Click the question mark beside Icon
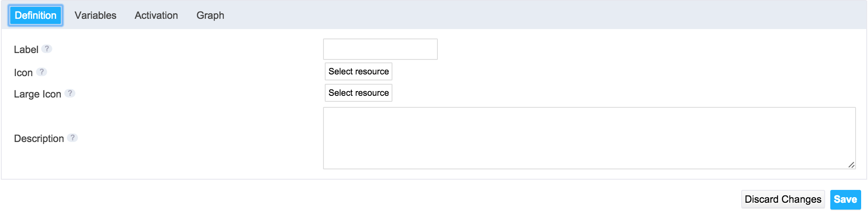 42,72
